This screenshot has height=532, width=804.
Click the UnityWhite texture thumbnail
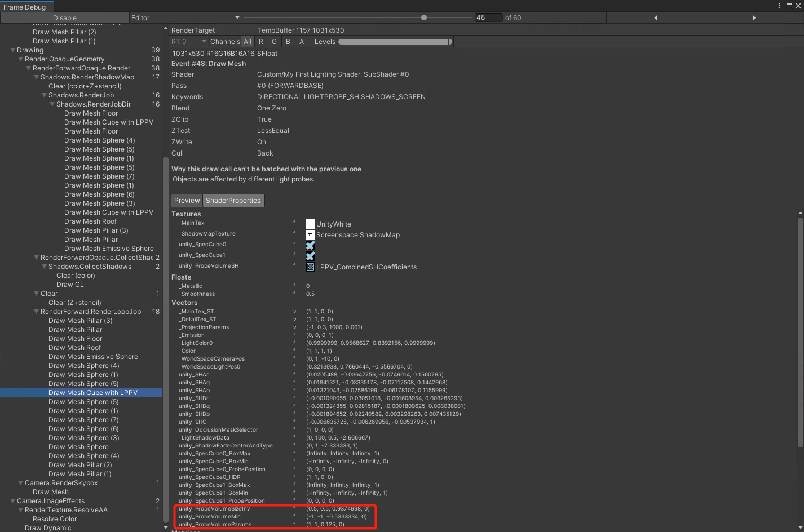(310, 224)
